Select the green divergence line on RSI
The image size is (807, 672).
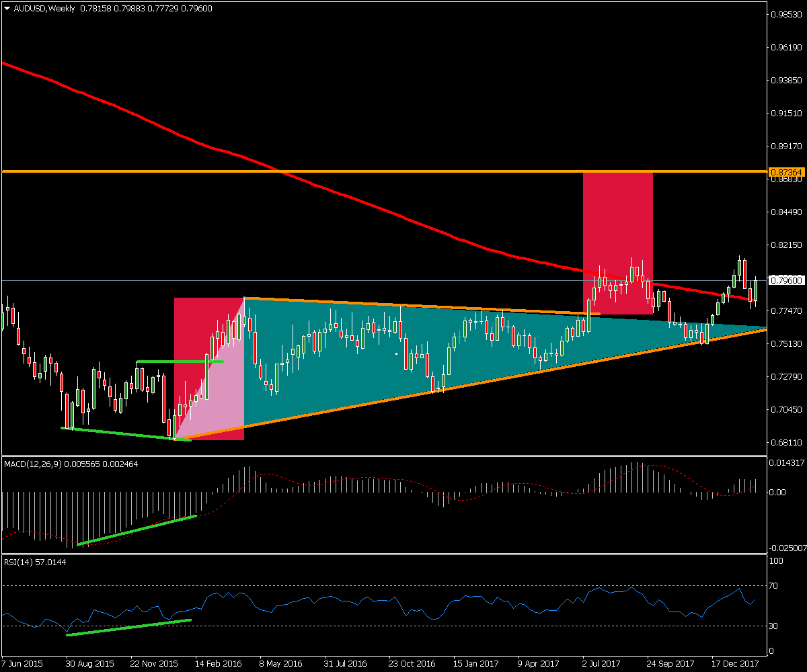tap(128, 628)
